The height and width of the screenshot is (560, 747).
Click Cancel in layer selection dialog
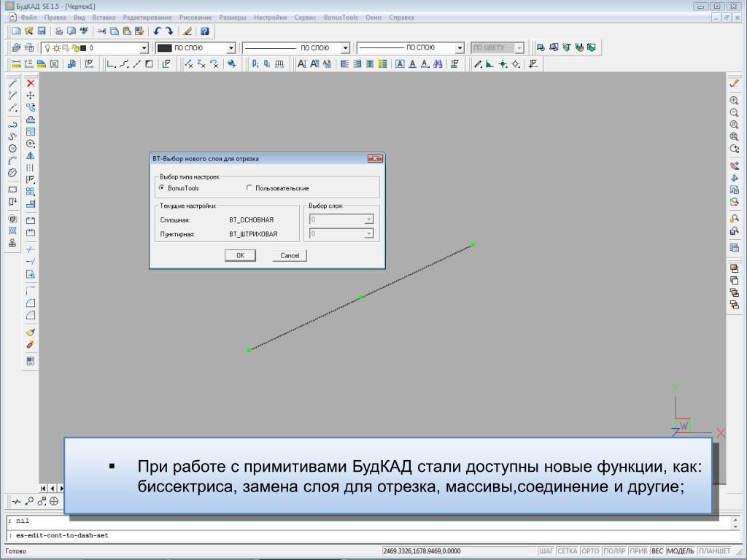tap(290, 256)
